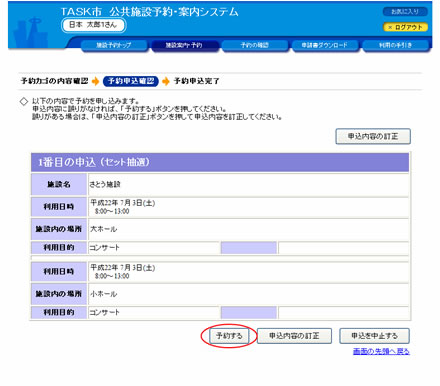Open 申請書ダウンロード tab

point(325,45)
